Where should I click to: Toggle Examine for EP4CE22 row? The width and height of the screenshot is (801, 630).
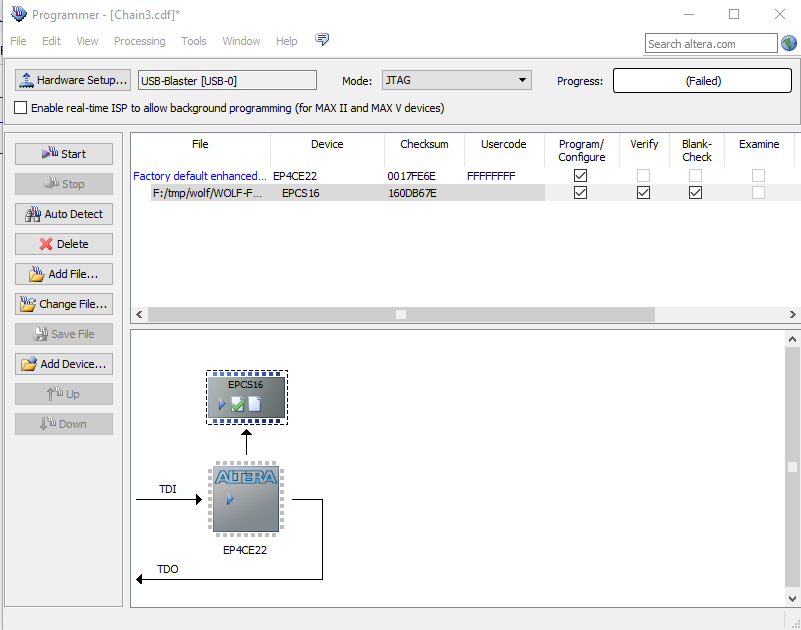point(759,176)
